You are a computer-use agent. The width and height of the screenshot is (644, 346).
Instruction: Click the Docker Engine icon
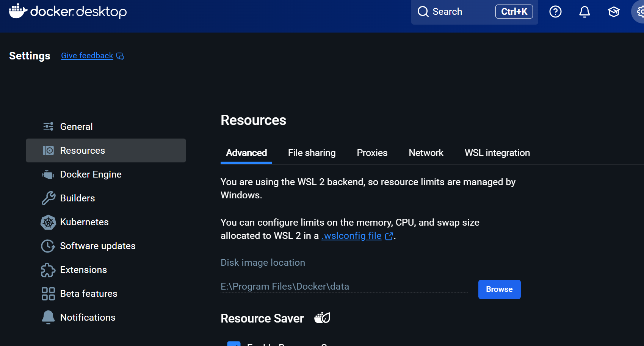click(x=48, y=175)
